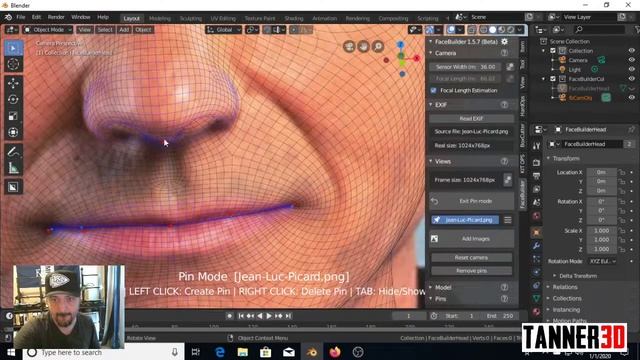Open viewport shading options dropdown arrow

click(520, 30)
